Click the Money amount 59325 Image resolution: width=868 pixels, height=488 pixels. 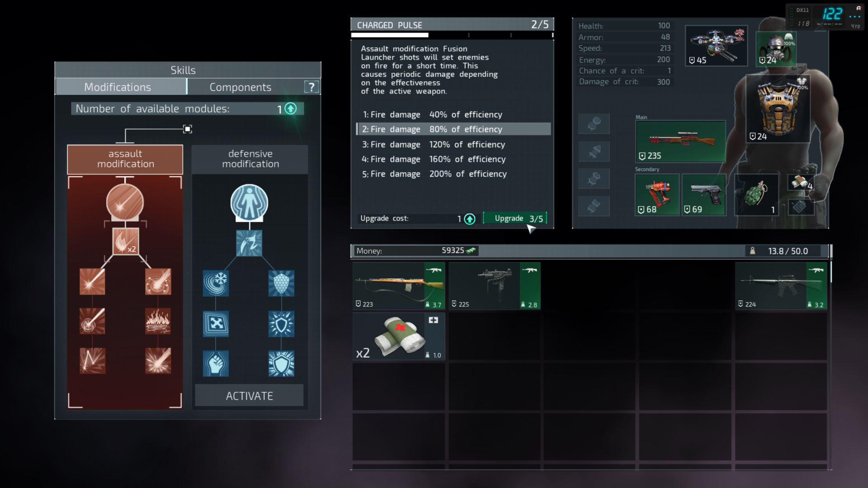coord(453,251)
